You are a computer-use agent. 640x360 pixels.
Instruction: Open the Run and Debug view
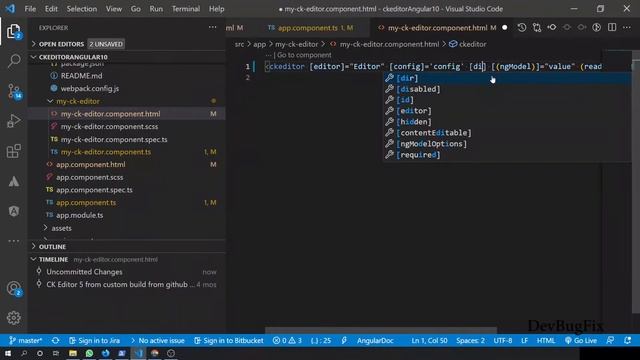(14, 121)
